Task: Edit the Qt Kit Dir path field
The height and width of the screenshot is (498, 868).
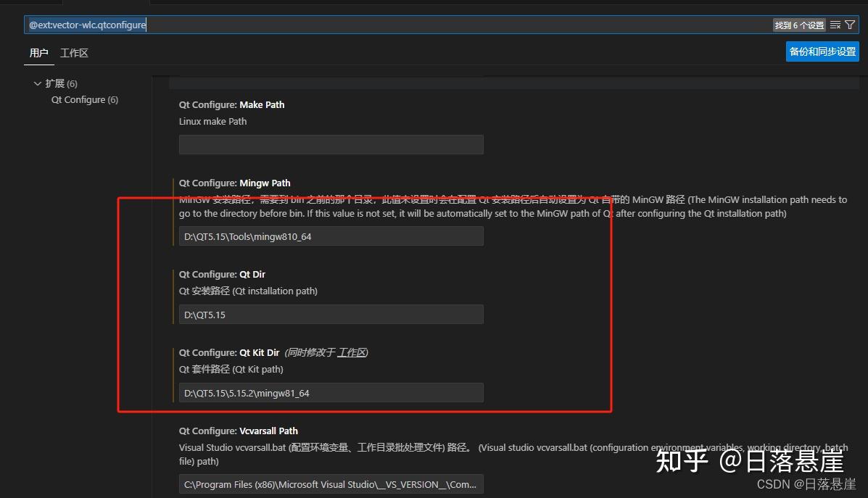Action: coord(331,391)
